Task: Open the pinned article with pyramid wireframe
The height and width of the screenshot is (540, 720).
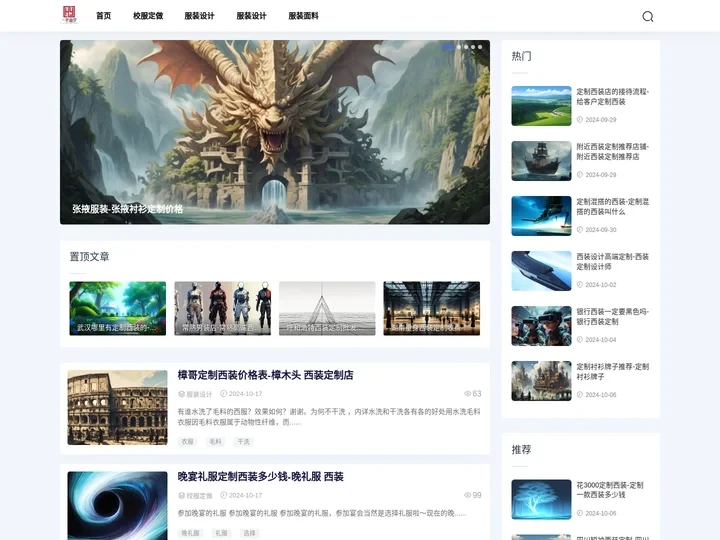Action: click(x=327, y=308)
